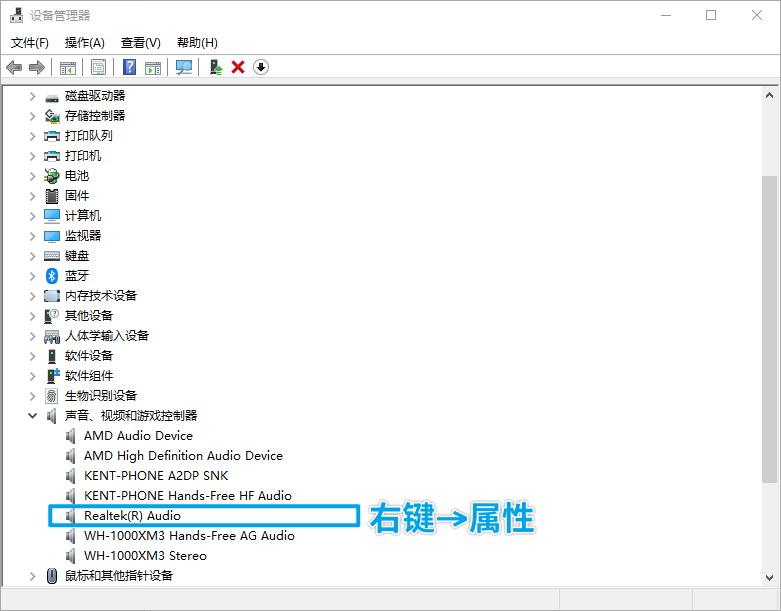The height and width of the screenshot is (611, 781).
Task: Expand the 人体学输入设备 category
Action: 32,336
